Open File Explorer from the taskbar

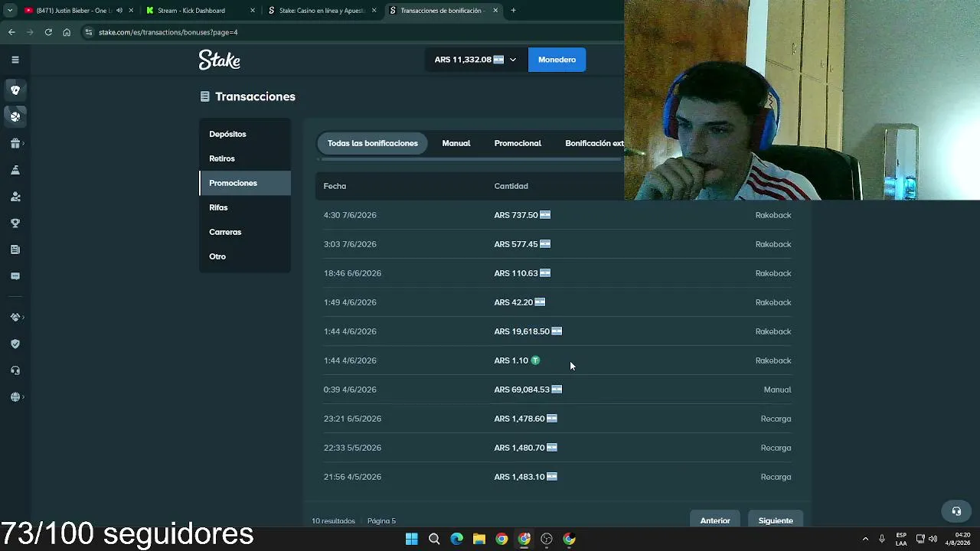pyautogui.click(x=479, y=539)
